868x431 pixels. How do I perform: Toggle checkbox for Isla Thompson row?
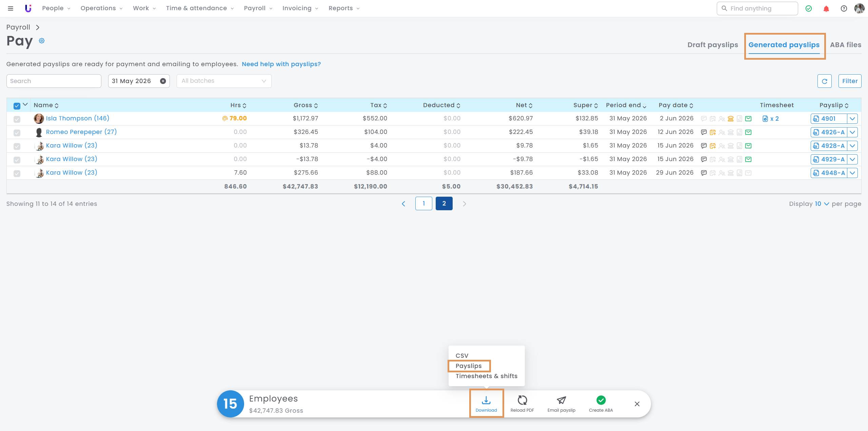point(17,119)
